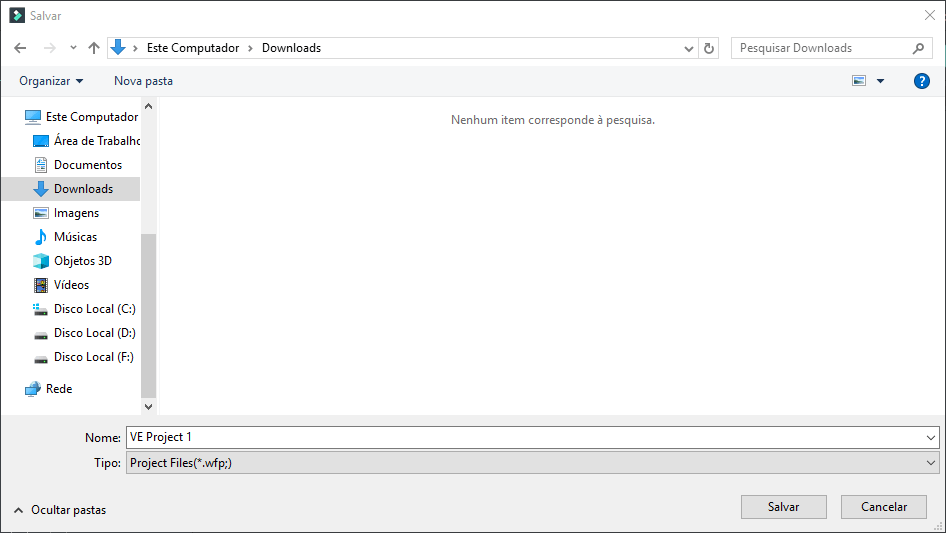Refresh the Downloads folder view
This screenshot has width=946, height=533.
(x=709, y=48)
